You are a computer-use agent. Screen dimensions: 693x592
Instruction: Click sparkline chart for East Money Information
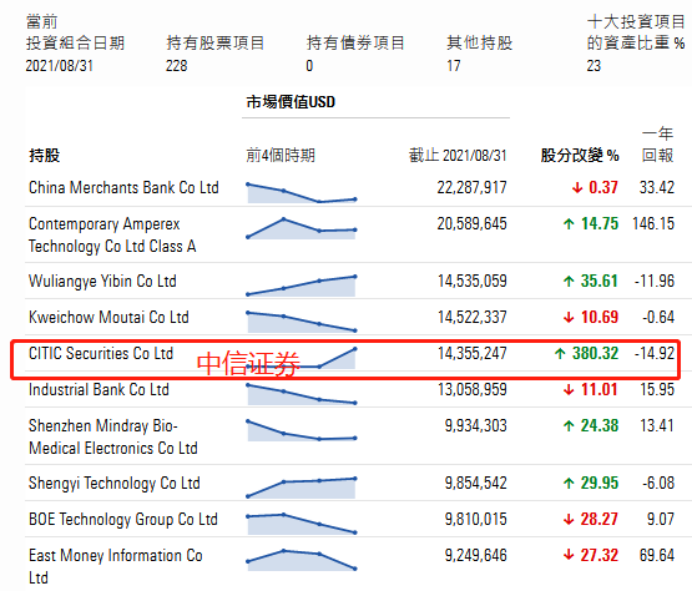pos(301,560)
